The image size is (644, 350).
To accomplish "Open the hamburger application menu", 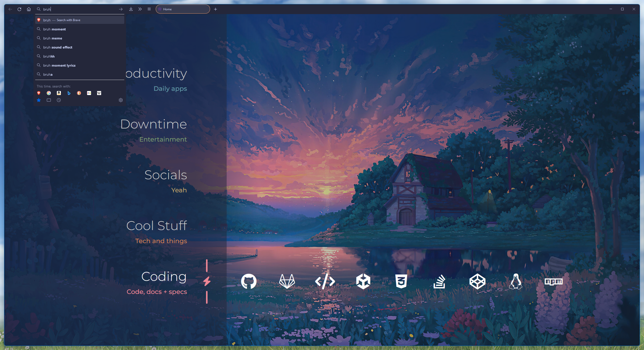I will [x=149, y=9].
